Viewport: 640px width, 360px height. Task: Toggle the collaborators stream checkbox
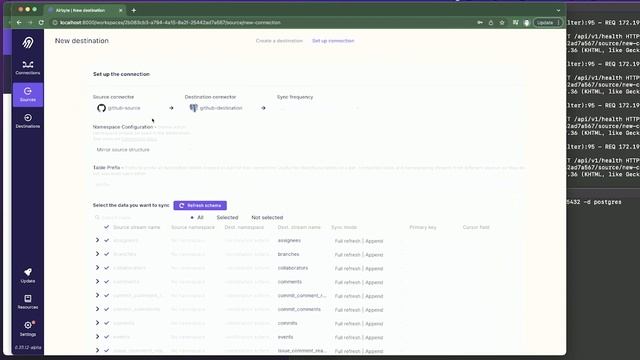(x=107, y=268)
